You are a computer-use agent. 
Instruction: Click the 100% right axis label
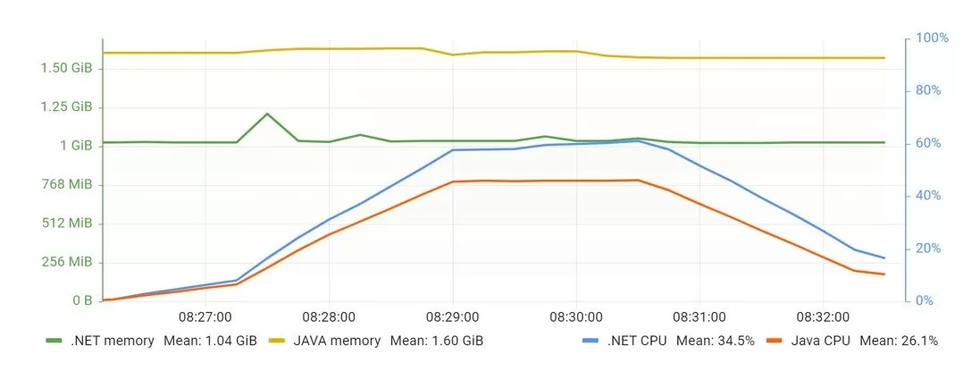[932, 38]
